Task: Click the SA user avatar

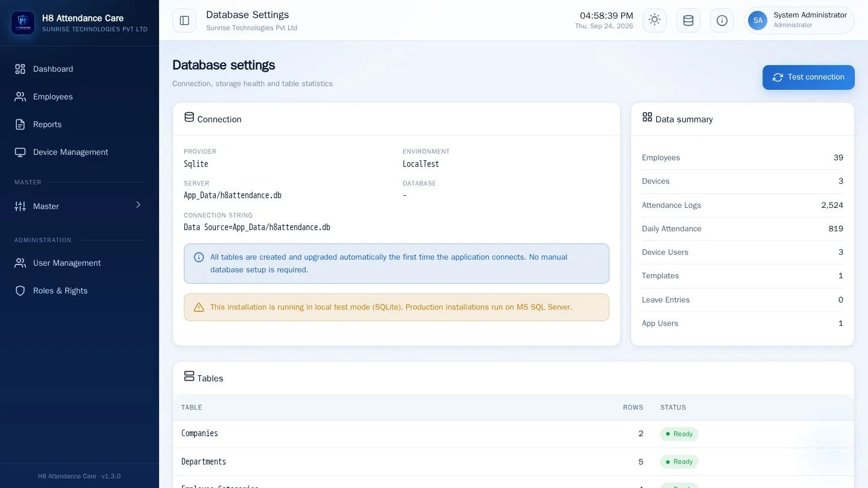Action: coord(758,20)
